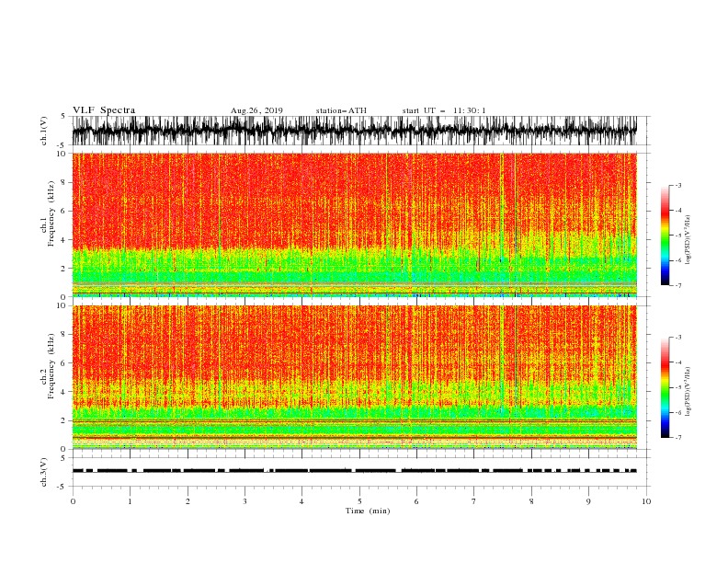The image size is (728, 563).
Task: Click the ch.2 'Frequency (kHz)' axis label
Action: point(51,366)
